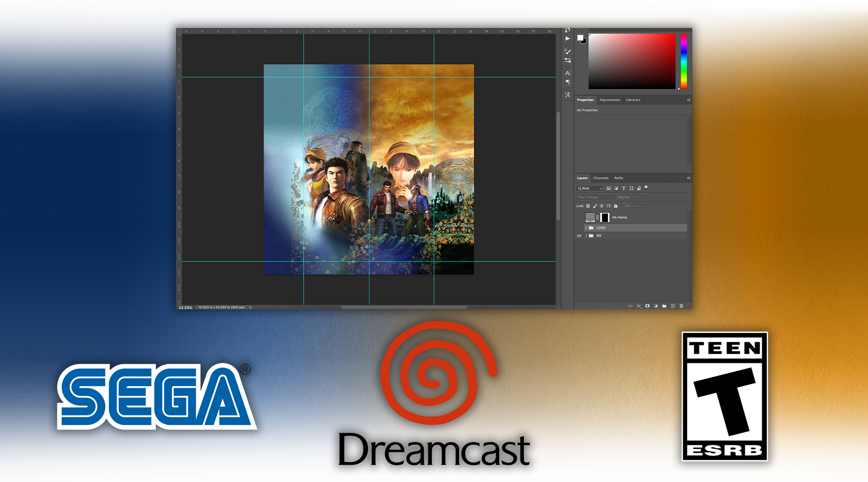Open the layer style fx menu
The image size is (868, 482).
point(639,306)
